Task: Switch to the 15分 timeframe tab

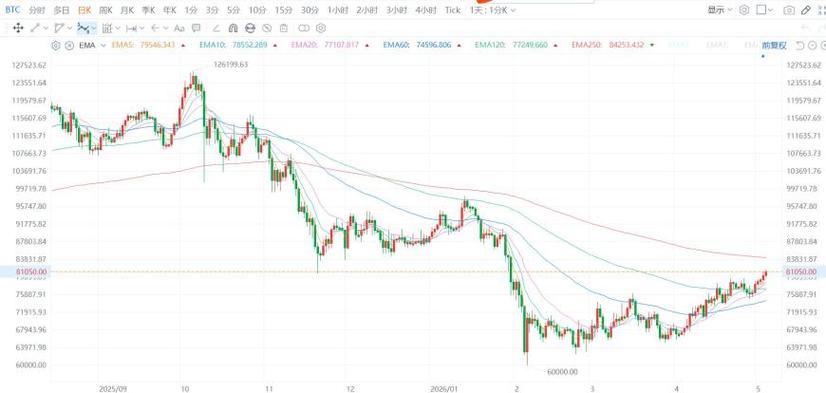Action: pyautogui.click(x=283, y=10)
